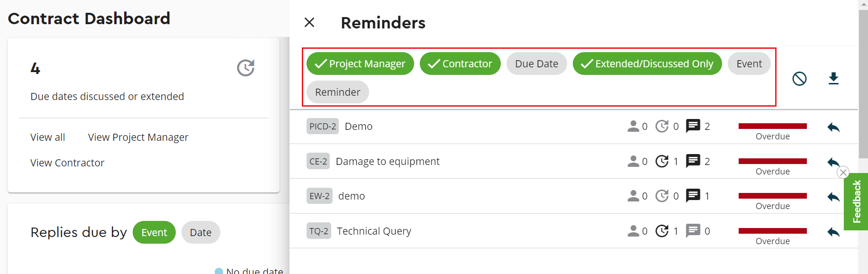
Task: Switch Replies due by to Date
Action: pyautogui.click(x=200, y=232)
